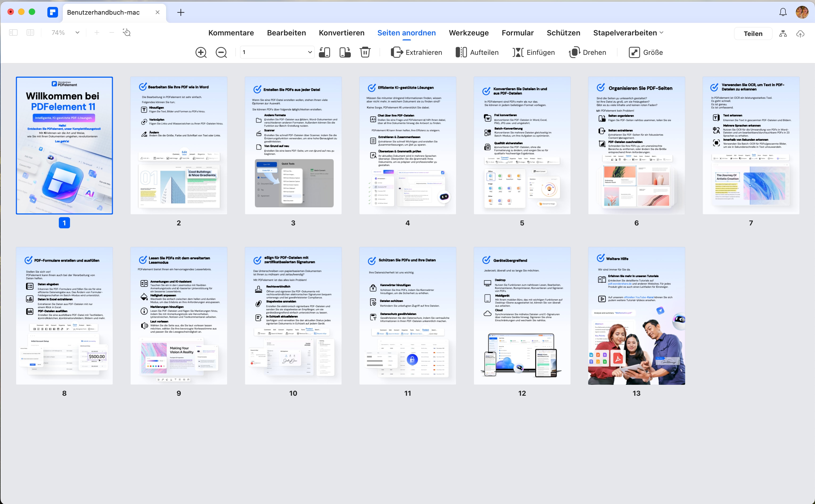This screenshot has height=504, width=815.
Task: Rotate page left icon
Action: point(324,52)
